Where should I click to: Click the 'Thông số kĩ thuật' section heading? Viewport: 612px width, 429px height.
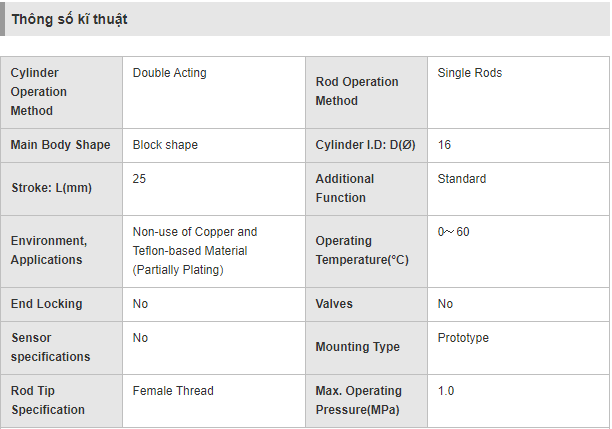point(69,19)
